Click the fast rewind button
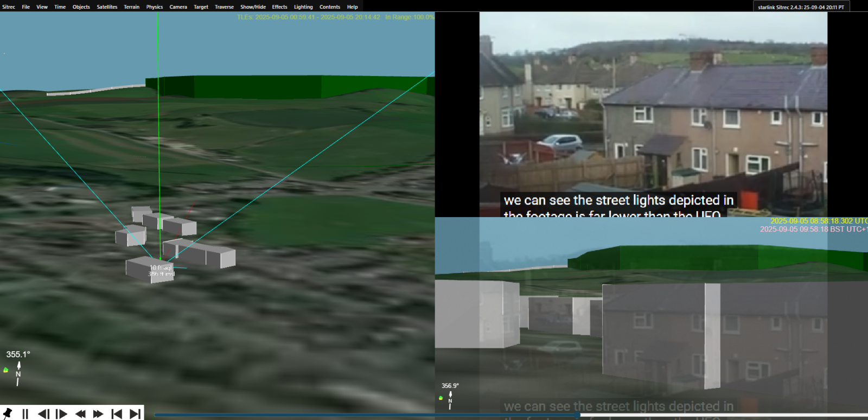Image resolution: width=868 pixels, height=420 pixels. tap(80, 414)
